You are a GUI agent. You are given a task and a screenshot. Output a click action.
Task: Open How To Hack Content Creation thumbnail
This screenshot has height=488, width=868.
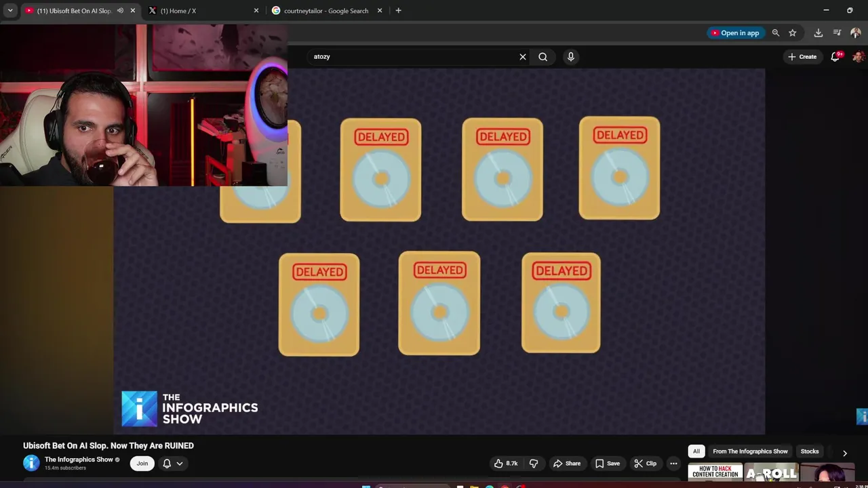[715, 472]
